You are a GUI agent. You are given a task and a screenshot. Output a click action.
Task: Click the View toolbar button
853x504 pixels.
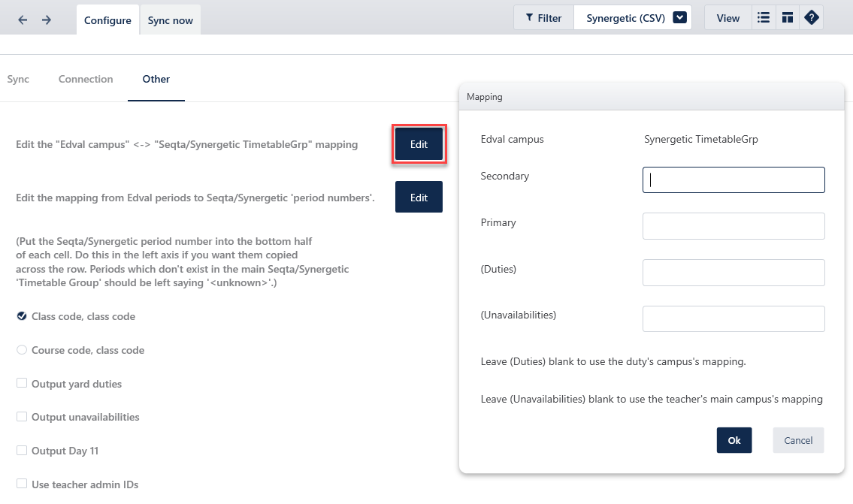728,18
